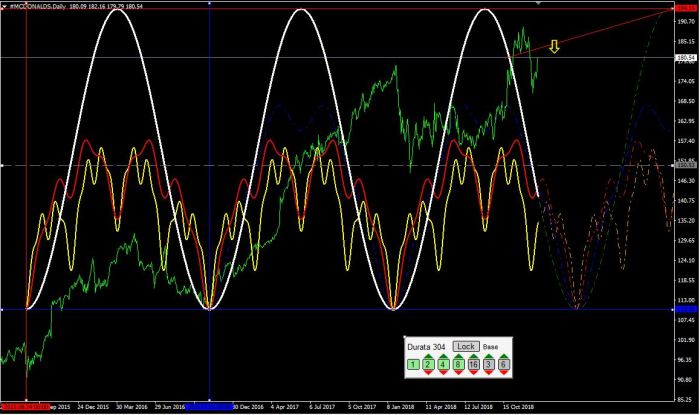
Task: Click the Durata 304 label
Action: tap(427, 346)
